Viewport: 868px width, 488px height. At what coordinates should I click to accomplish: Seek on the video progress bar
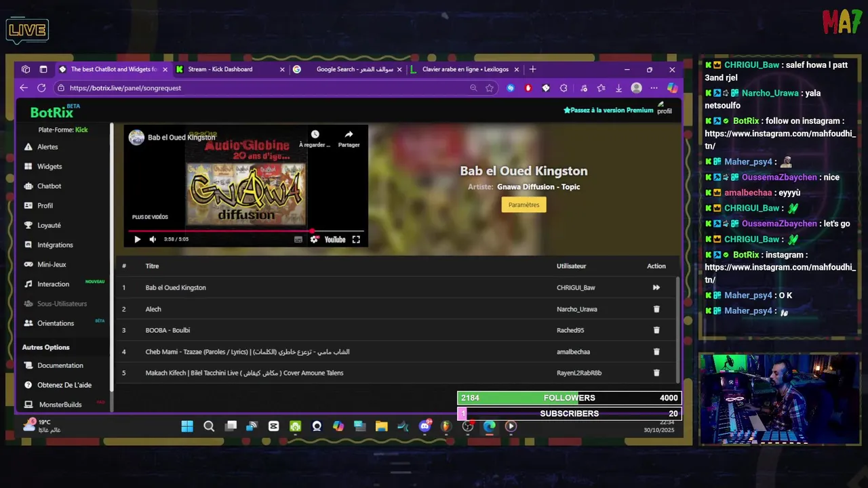point(245,230)
